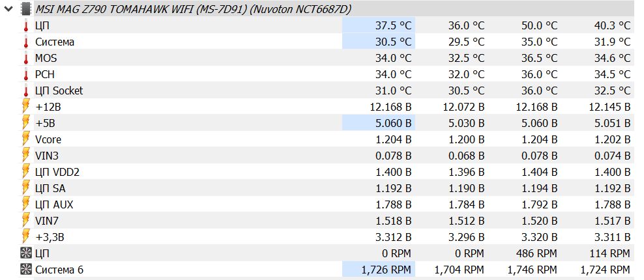This screenshot has height=280, width=644.
Task: Click the lightning icon beside VIN7
Action: click(x=26, y=221)
